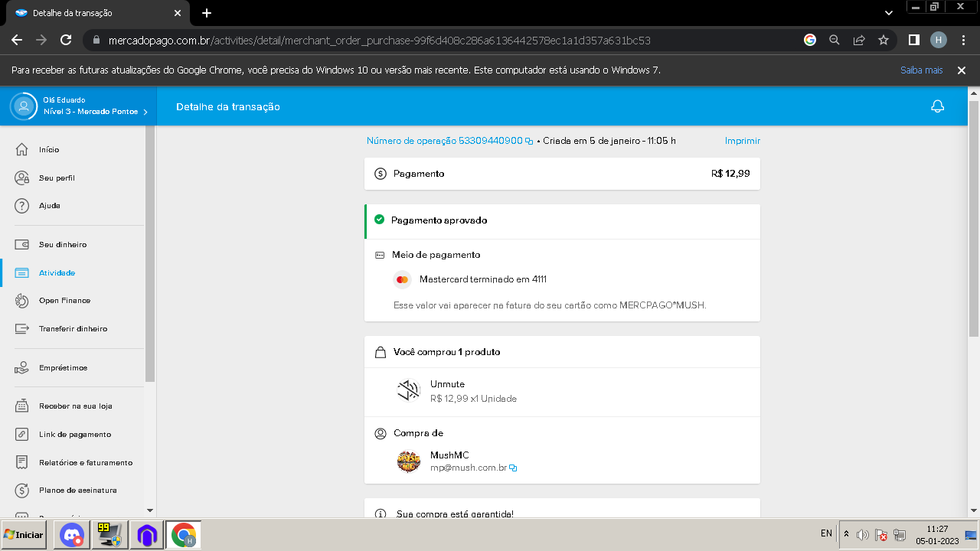Click the Link de pagamento icon

tap(22, 434)
